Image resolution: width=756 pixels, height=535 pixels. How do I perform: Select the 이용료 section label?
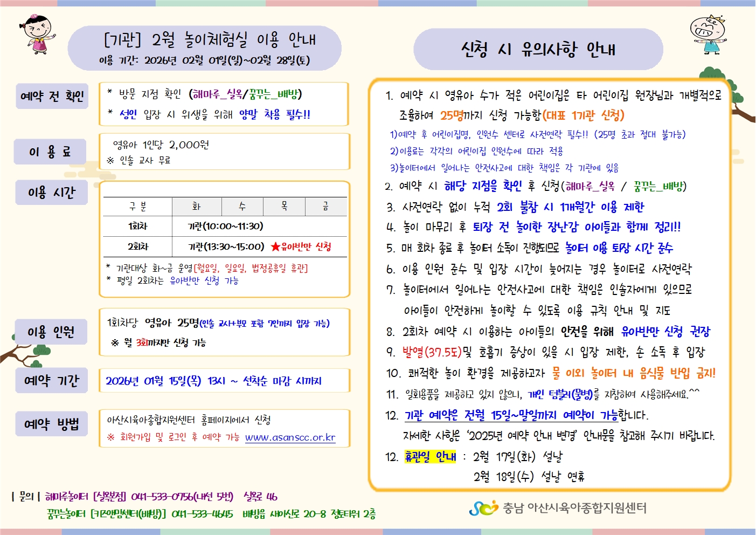coord(50,152)
